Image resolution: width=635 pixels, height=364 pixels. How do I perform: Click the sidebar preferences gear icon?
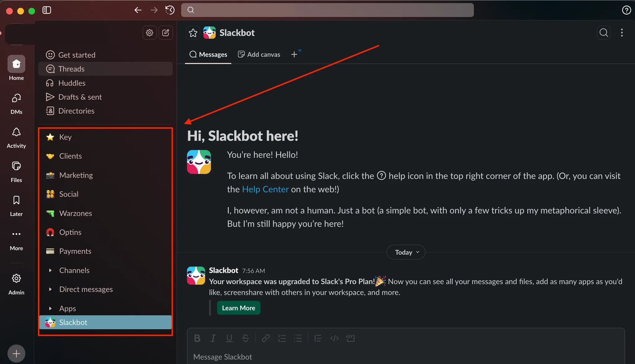tap(149, 33)
